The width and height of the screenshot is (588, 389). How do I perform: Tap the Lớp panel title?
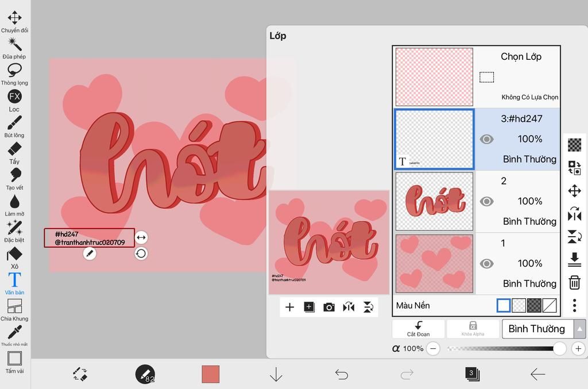point(278,36)
